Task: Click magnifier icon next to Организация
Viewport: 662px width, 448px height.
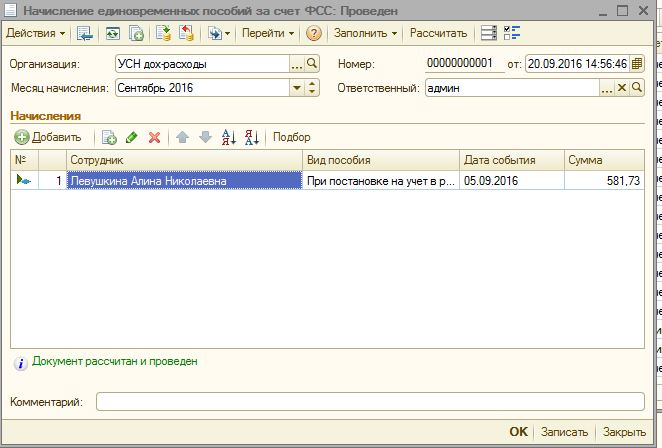Action: (x=311, y=63)
